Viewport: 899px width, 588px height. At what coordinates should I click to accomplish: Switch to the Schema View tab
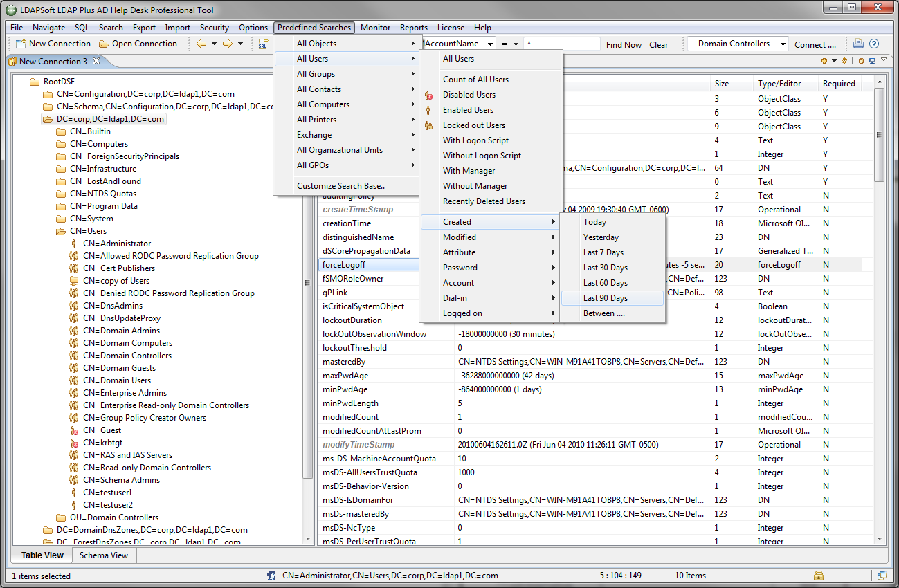coord(103,555)
